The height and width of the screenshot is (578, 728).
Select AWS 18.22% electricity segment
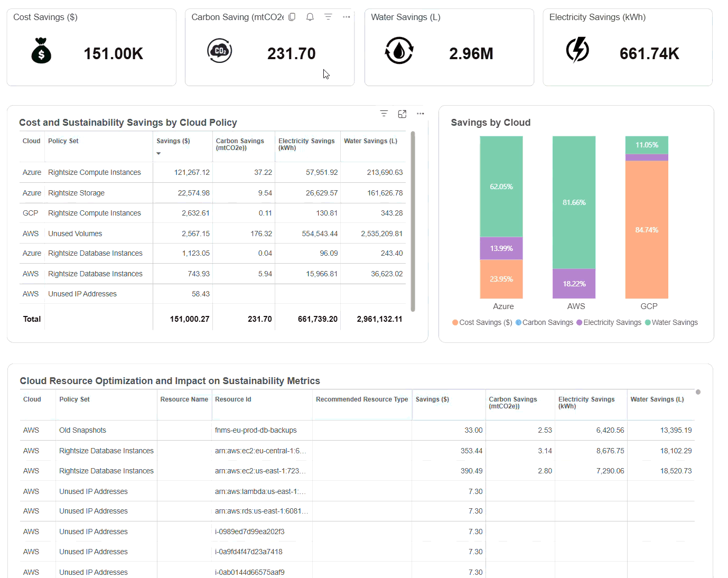(574, 284)
